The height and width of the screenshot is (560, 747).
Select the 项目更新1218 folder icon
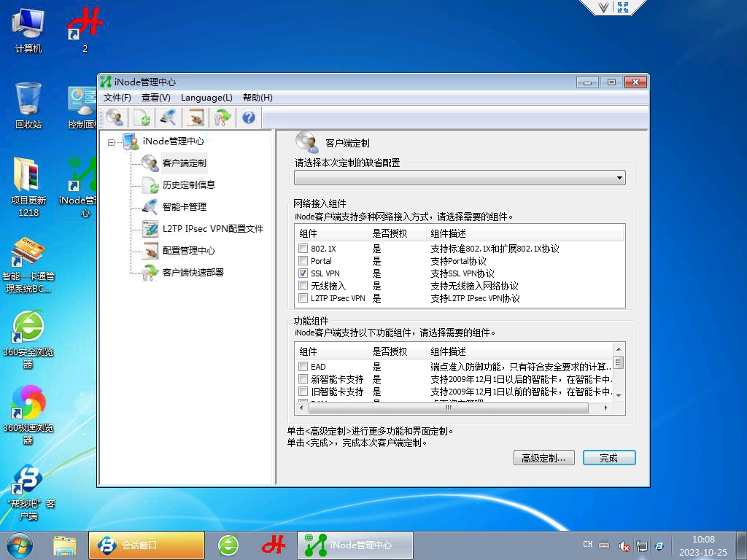(x=28, y=187)
